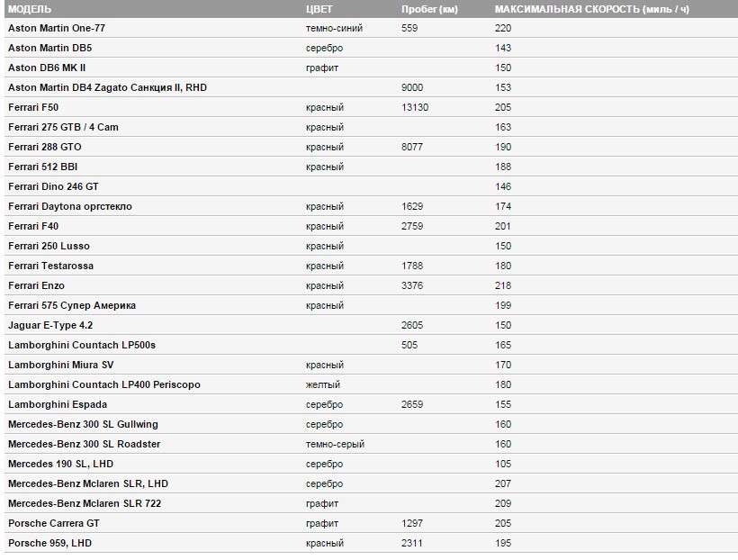The image size is (738, 560).
Task: Click the Ferrari Dino speed 146
Action: tap(503, 186)
